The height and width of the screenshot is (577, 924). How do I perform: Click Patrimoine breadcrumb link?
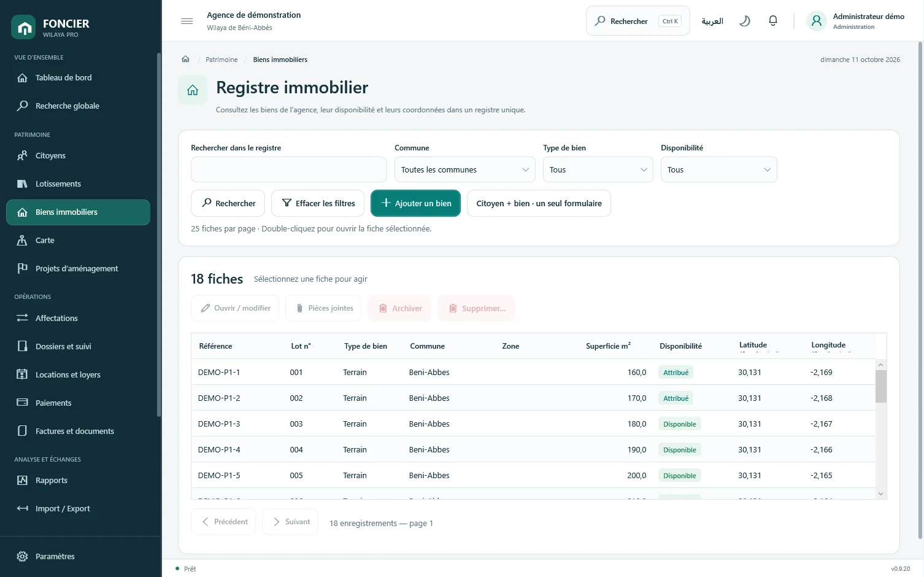(221, 60)
